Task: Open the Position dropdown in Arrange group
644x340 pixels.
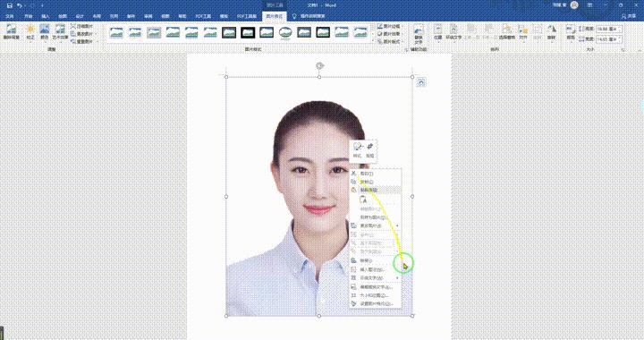Action: [437, 32]
